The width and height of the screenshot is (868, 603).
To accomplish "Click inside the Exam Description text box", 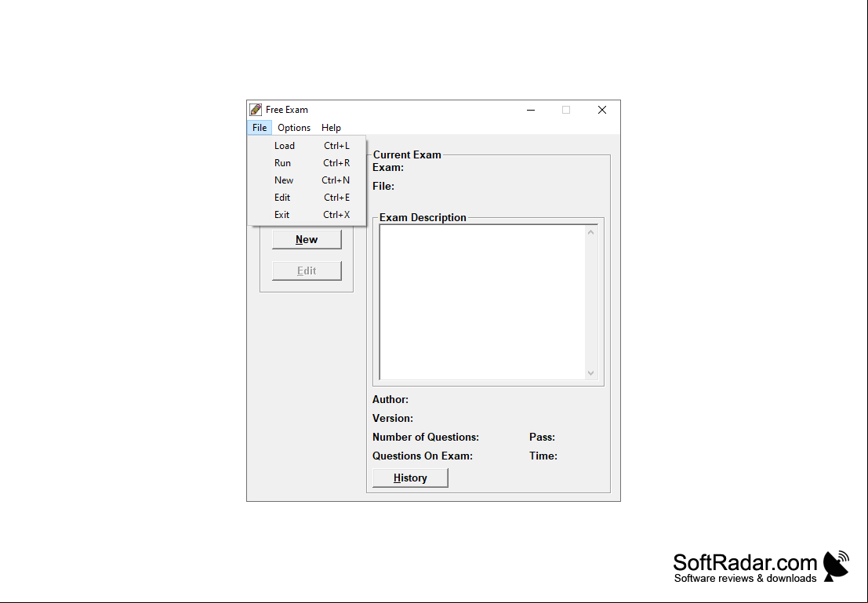I will [482, 303].
